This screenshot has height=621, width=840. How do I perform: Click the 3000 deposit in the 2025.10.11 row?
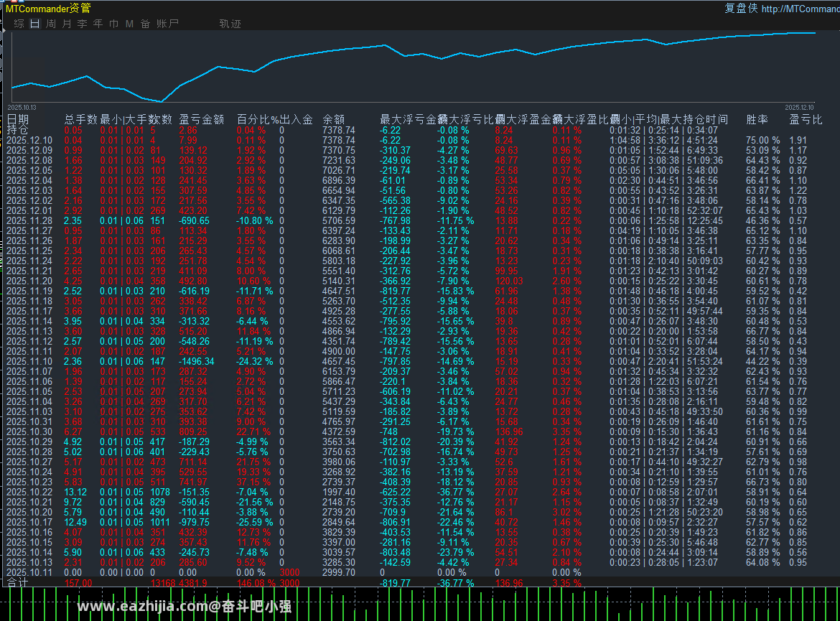coord(290,573)
